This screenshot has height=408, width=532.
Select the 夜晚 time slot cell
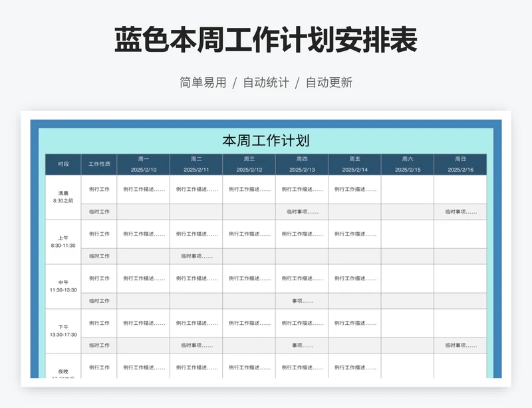(63, 366)
